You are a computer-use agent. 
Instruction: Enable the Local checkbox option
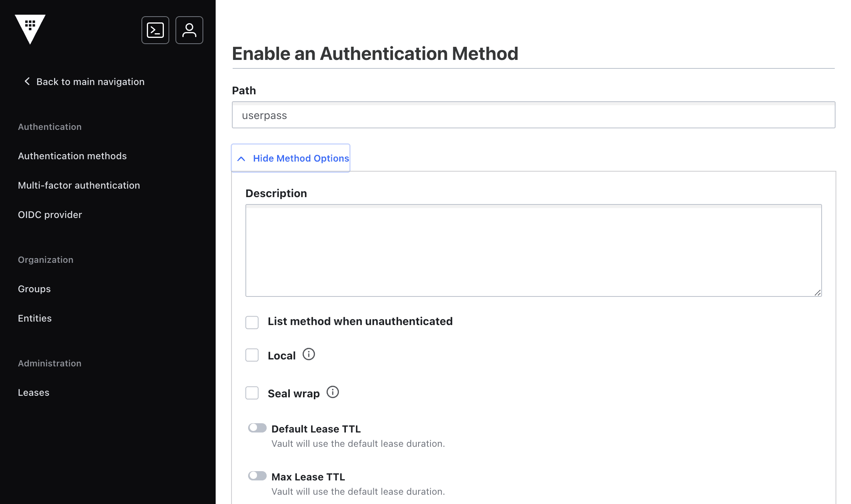click(x=252, y=355)
